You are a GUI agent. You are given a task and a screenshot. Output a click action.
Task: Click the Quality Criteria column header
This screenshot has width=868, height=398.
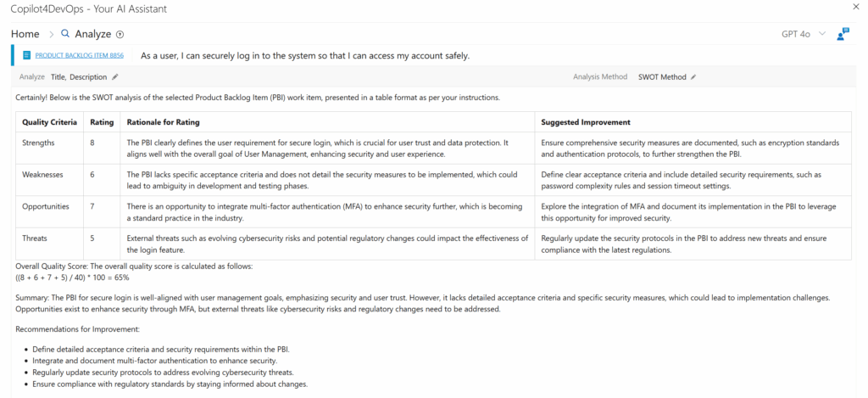50,122
